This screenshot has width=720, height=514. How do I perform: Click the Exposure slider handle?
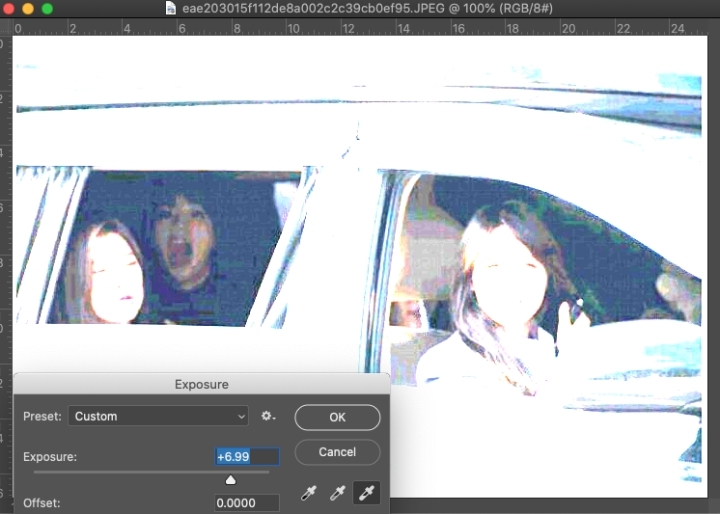click(230, 480)
